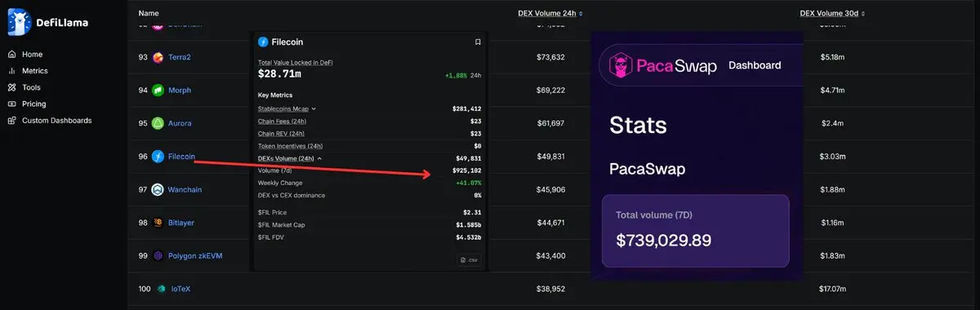Screen dimensions: 980x310
Task: Sort by DEX Volume 30d column
Action: 832,13
